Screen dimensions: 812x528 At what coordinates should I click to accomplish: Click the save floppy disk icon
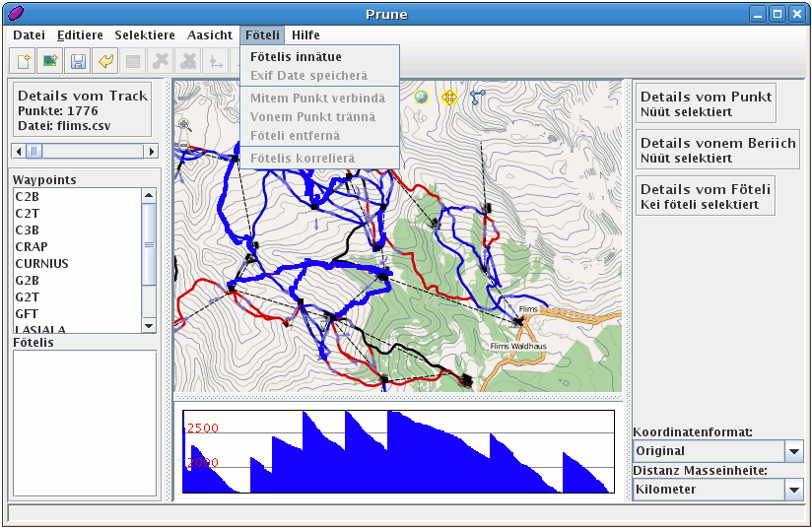[x=78, y=62]
